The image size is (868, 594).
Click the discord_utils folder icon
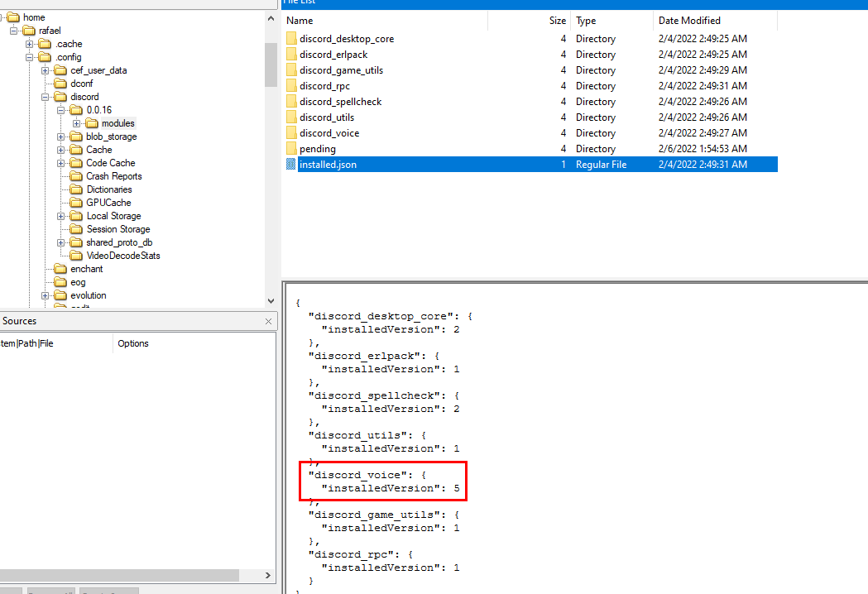click(291, 117)
